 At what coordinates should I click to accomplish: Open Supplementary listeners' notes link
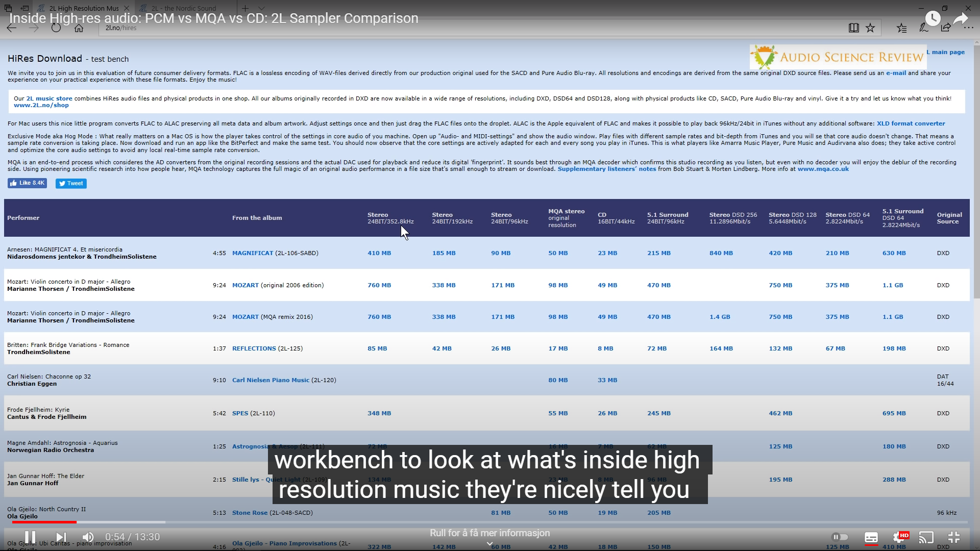(606, 169)
